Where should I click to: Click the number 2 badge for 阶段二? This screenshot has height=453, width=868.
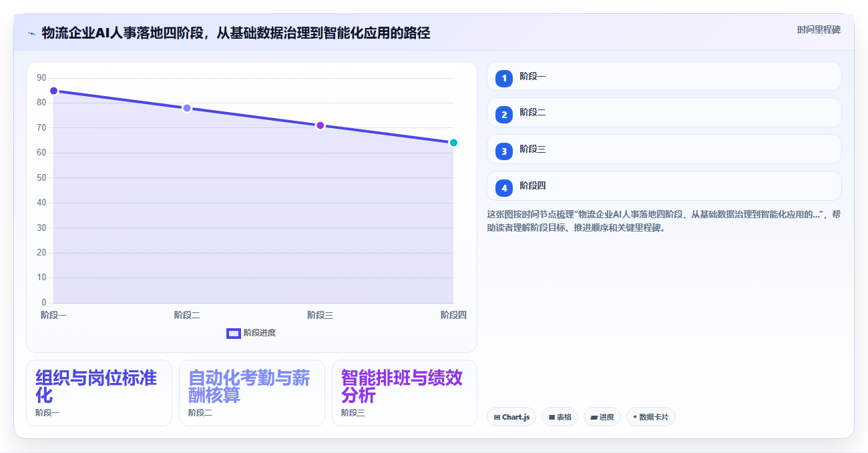(x=504, y=115)
